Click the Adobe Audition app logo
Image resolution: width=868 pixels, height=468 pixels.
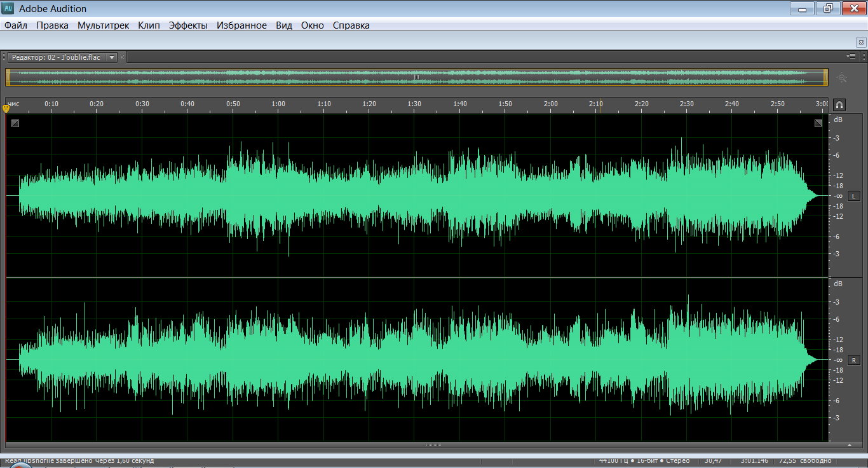9,8
